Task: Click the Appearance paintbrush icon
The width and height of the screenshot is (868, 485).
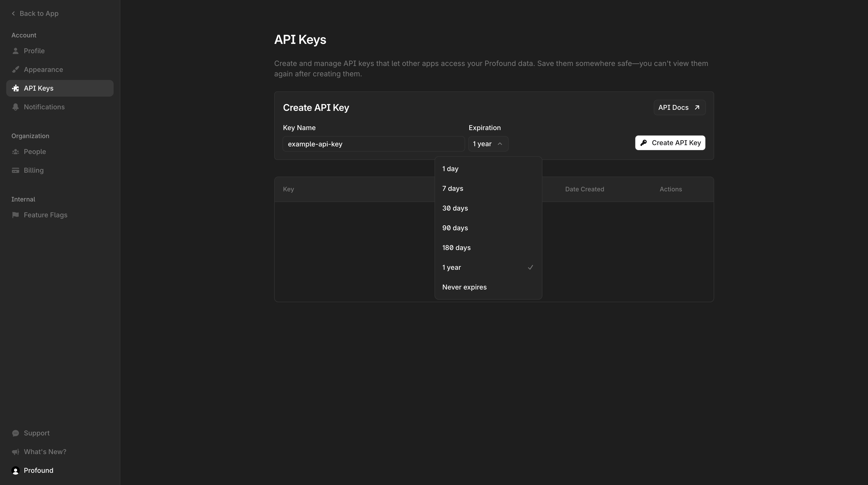Action: pos(16,70)
